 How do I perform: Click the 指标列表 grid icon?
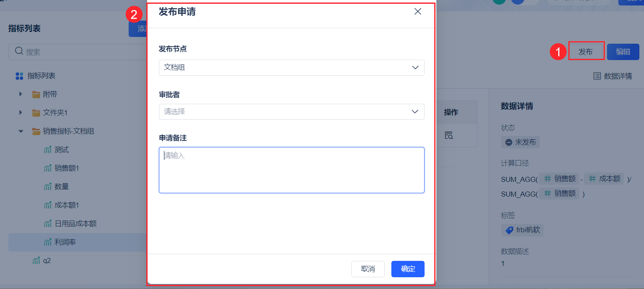click(x=19, y=76)
